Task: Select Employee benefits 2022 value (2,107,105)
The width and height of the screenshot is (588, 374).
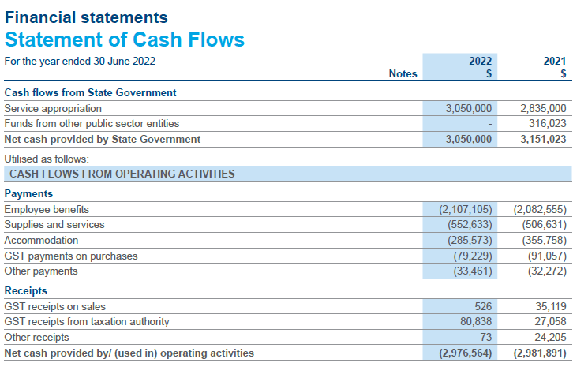Action: [x=466, y=209]
